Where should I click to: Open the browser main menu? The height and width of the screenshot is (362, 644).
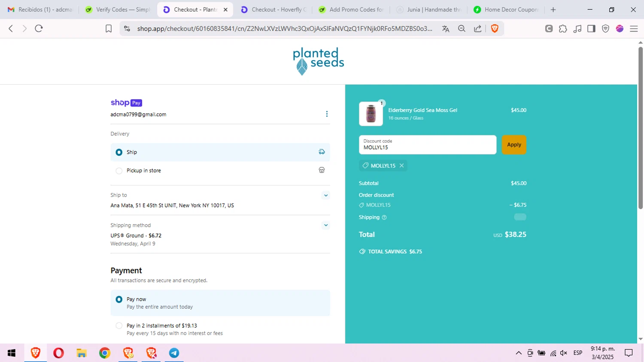point(634,28)
